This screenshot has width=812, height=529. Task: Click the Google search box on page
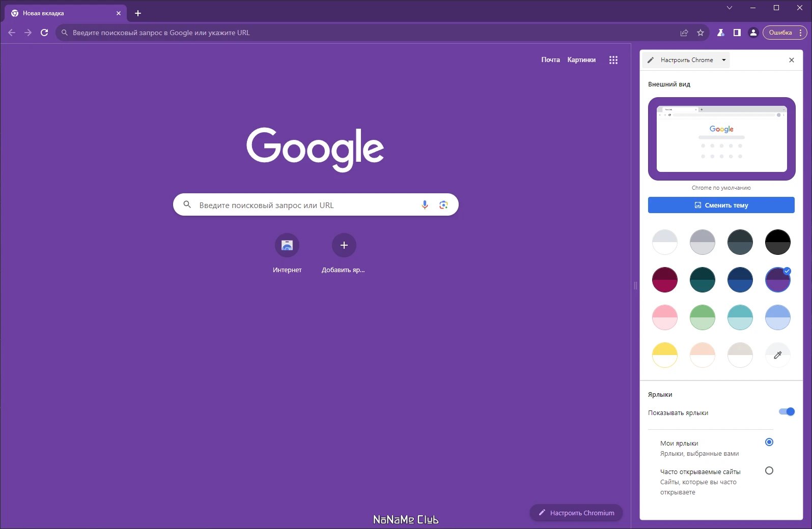316,205
